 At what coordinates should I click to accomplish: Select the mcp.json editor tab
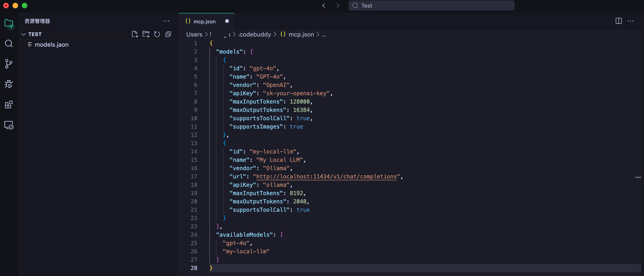[204, 21]
